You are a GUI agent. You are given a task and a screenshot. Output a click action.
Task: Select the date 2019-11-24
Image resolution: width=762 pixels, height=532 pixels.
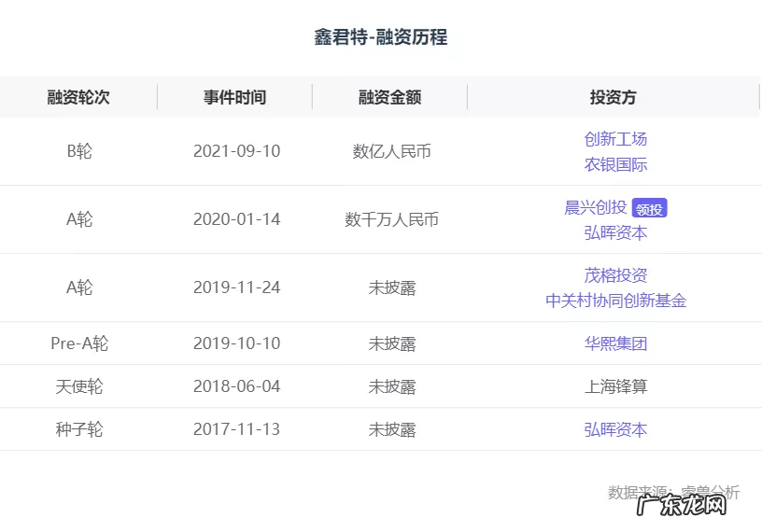point(236,287)
